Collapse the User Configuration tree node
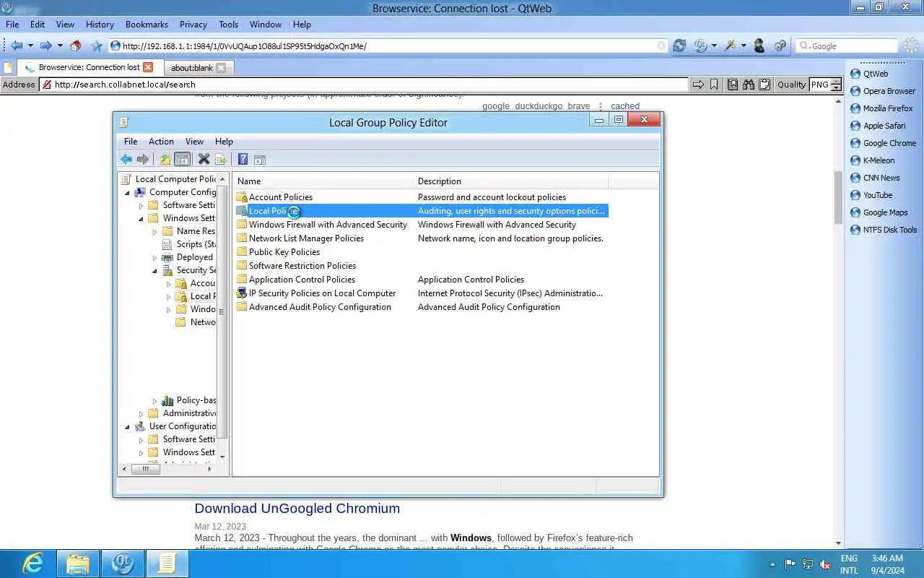Image resolution: width=924 pixels, height=578 pixels. tap(127, 426)
